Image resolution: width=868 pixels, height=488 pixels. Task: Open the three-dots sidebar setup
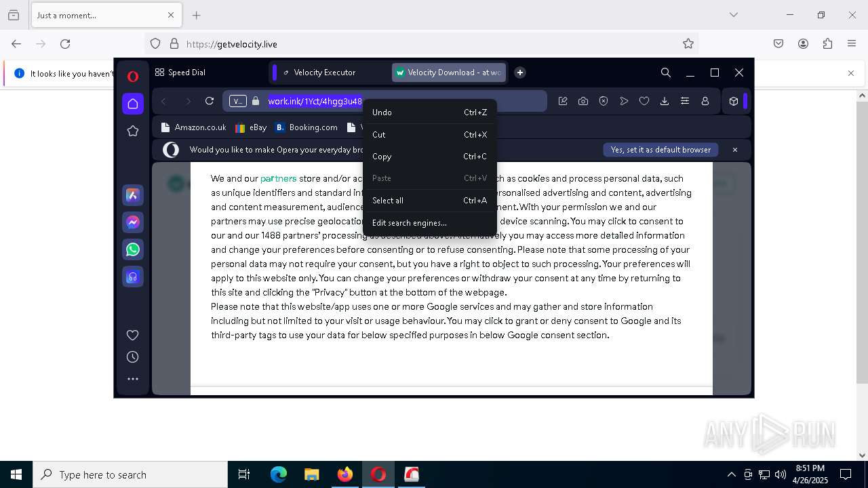(x=133, y=379)
